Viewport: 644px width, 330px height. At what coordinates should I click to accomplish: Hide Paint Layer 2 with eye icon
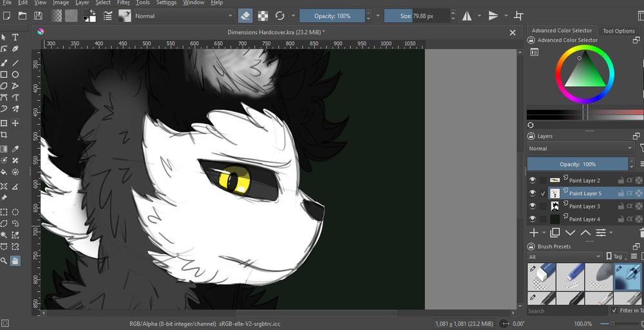click(x=533, y=181)
